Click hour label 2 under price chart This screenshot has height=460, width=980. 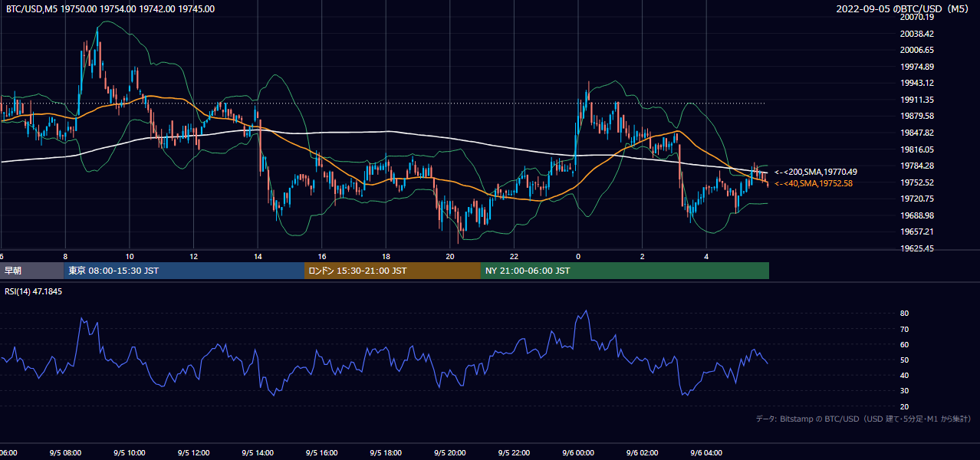click(x=643, y=256)
